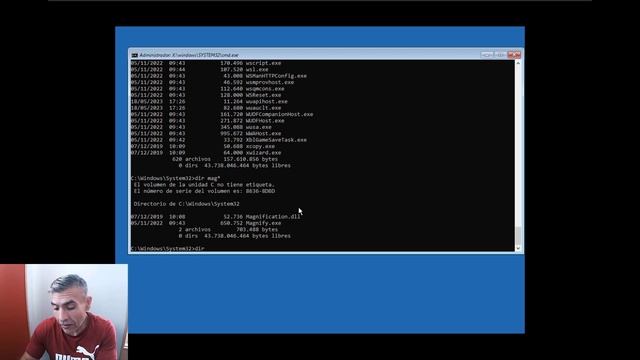Click the XblGameSaveTask.exe entry
The height and width of the screenshot is (360, 640).
coord(276,140)
